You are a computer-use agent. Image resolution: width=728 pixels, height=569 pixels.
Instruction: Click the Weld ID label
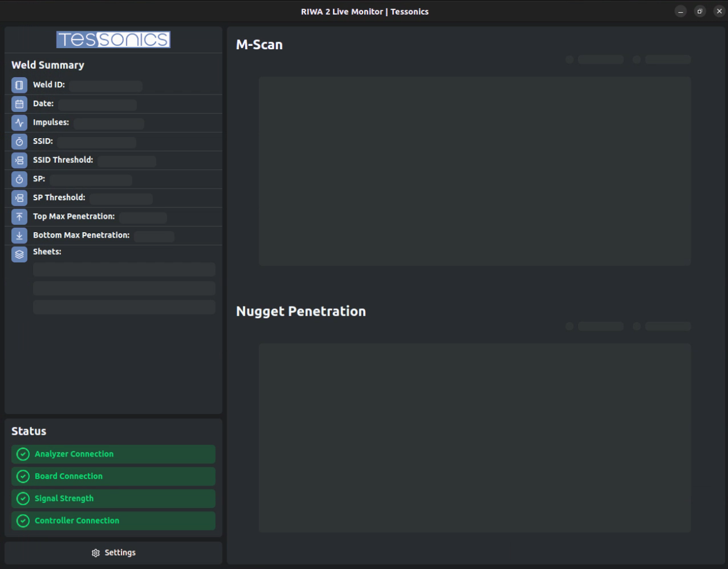point(49,84)
